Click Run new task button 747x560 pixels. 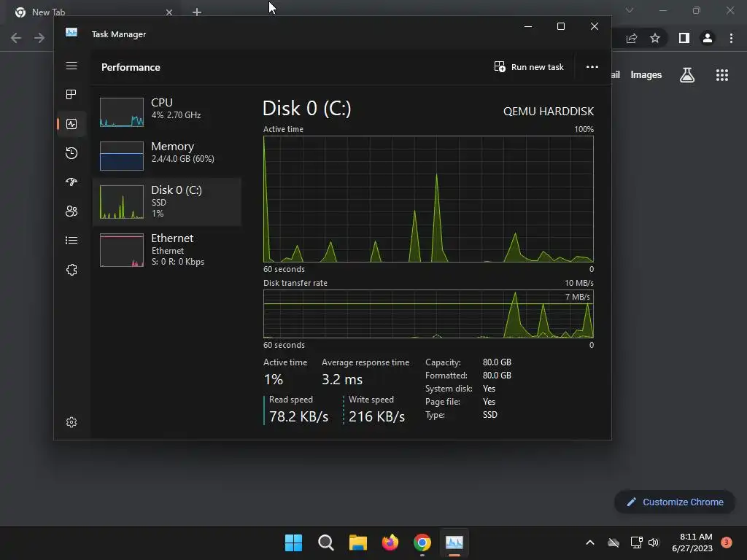529,67
